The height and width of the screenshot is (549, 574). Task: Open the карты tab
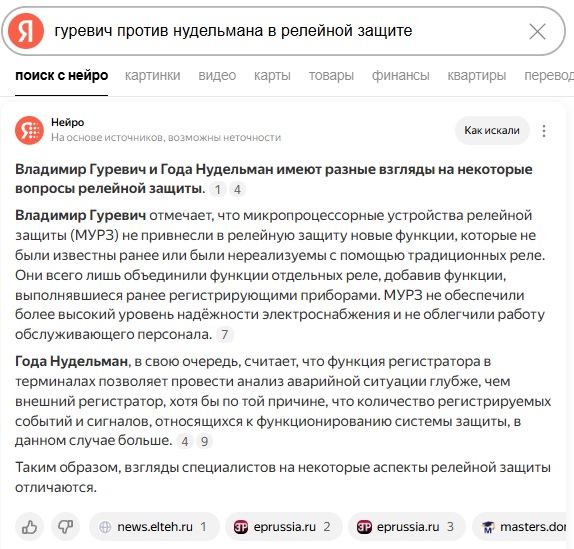click(272, 75)
